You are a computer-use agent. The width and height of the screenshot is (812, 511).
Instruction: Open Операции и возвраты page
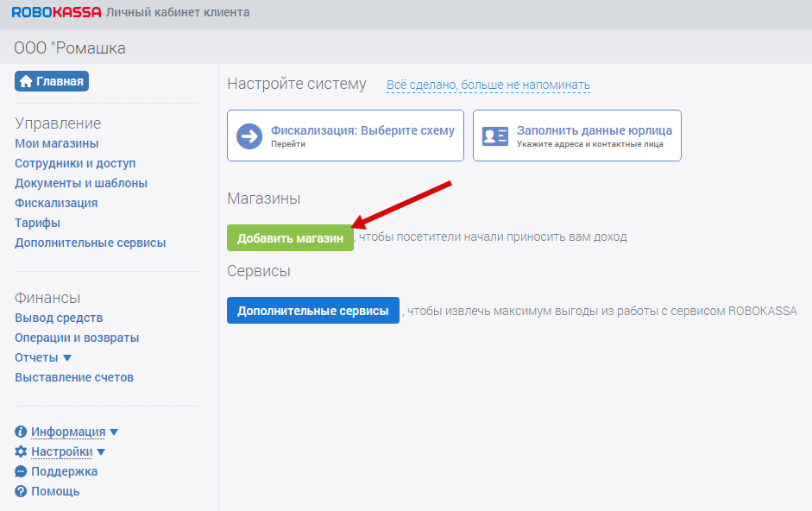(77, 338)
